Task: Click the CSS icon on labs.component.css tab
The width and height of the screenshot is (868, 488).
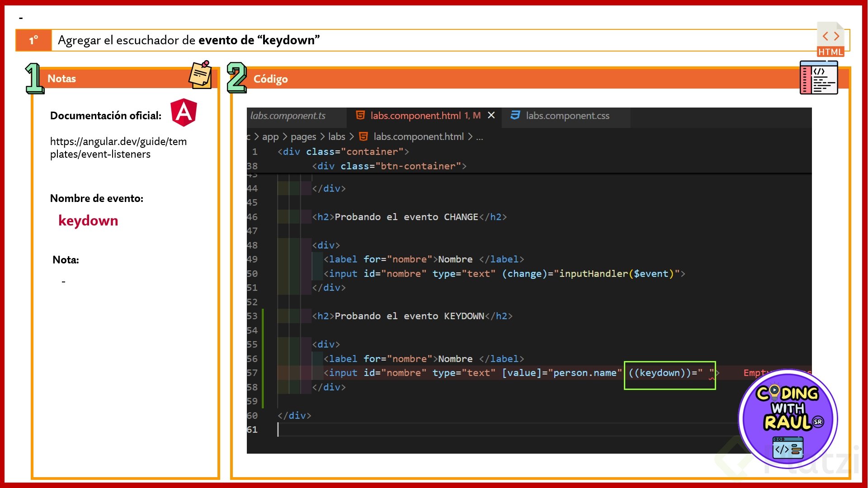Action: coord(515,115)
